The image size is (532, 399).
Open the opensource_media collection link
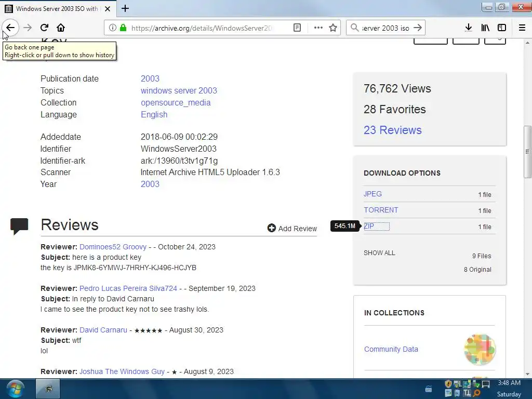(176, 102)
